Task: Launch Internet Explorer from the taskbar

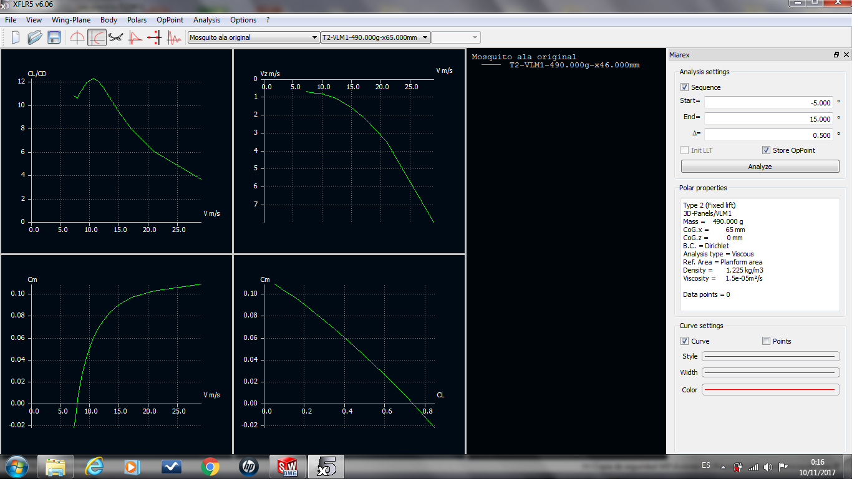Action: (x=94, y=467)
